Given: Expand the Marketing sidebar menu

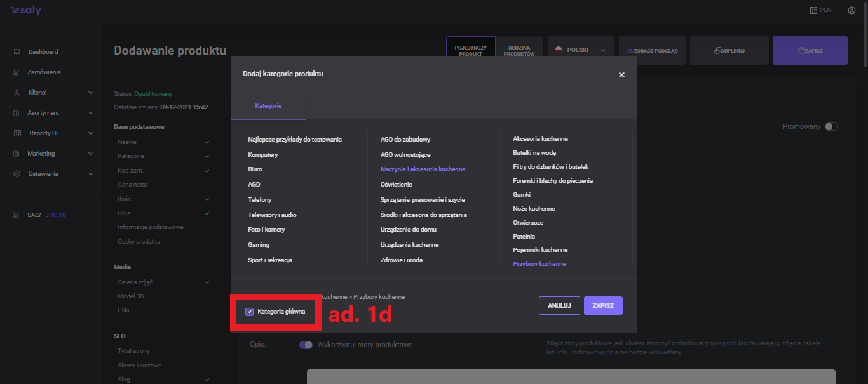Looking at the screenshot, I should coord(90,154).
